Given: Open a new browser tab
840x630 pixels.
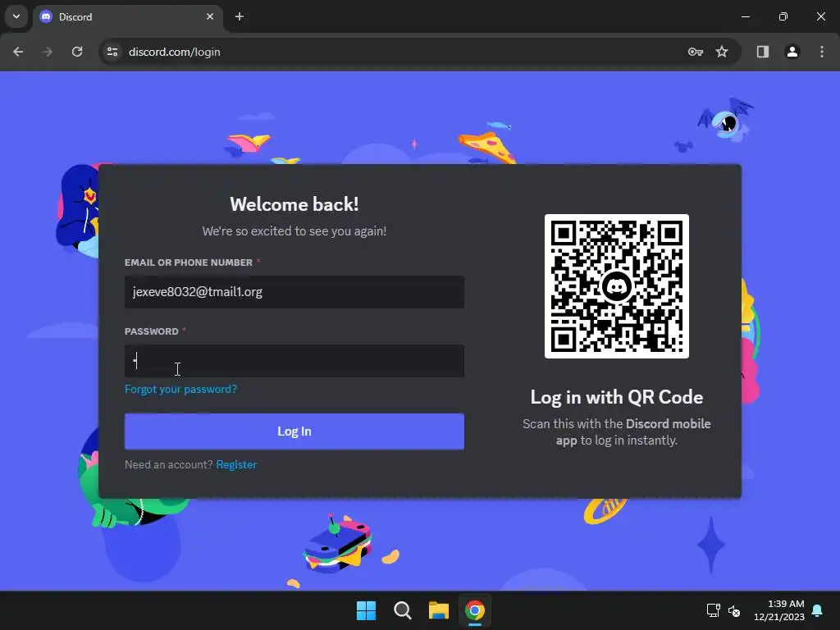Looking at the screenshot, I should click(x=240, y=16).
